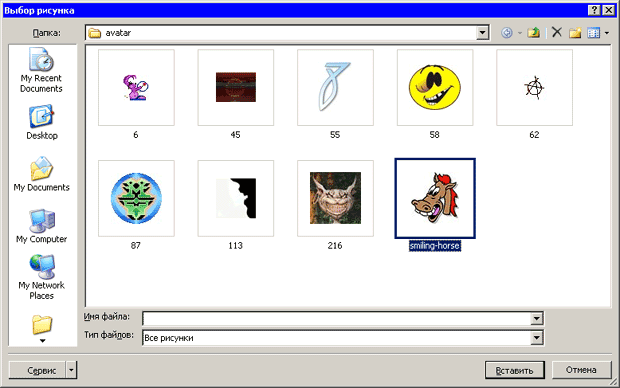The height and width of the screenshot is (388, 620).
Task: Click avatar folder name in Папка box
Action: [118, 33]
